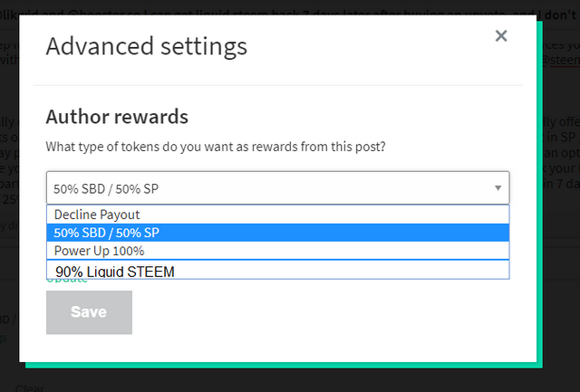The height and width of the screenshot is (392, 580).
Task: Click the gray Save button
Action: (x=89, y=312)
